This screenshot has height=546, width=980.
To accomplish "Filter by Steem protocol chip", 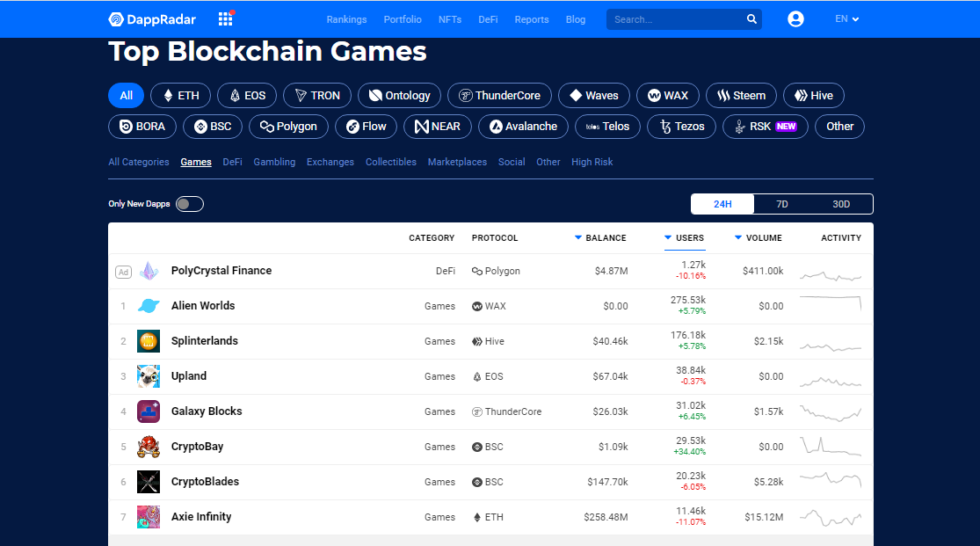I will click(x=741, y=96).
